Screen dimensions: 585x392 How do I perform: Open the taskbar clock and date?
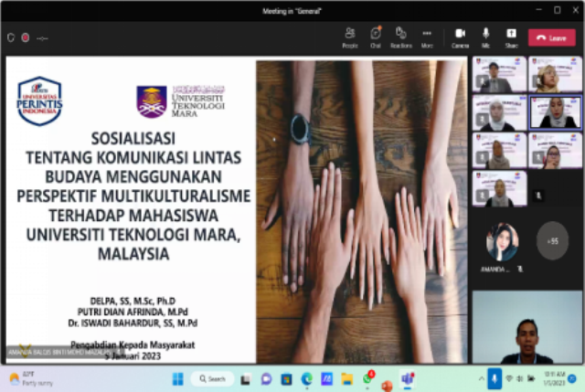554,378
